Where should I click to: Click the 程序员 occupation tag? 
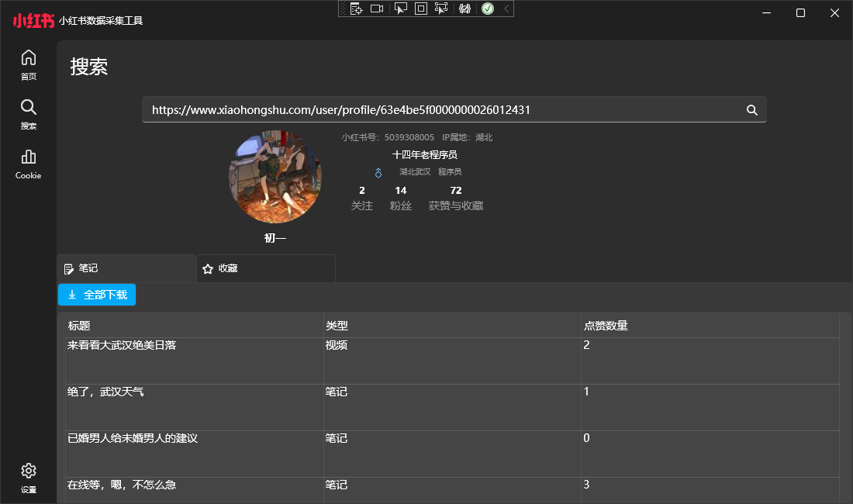point(450,172)
